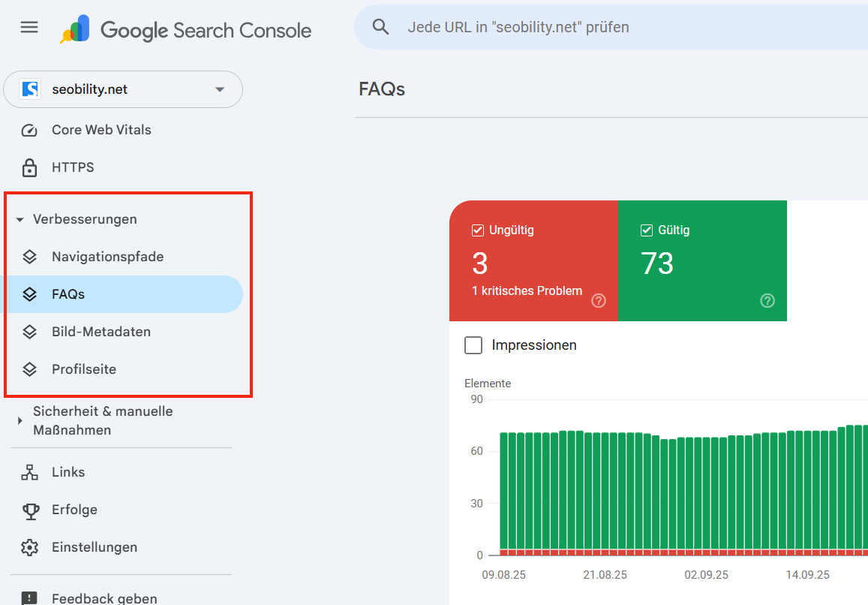
Task: Click the Links sitemap icon
Action: pos(29,471)
